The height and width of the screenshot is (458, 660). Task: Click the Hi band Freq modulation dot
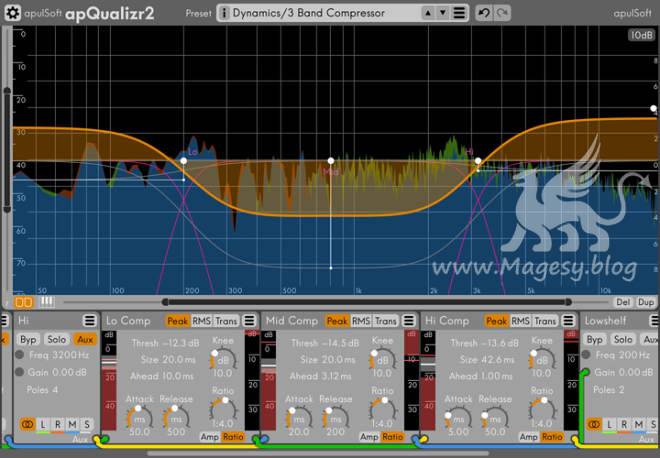pos(19,355)
